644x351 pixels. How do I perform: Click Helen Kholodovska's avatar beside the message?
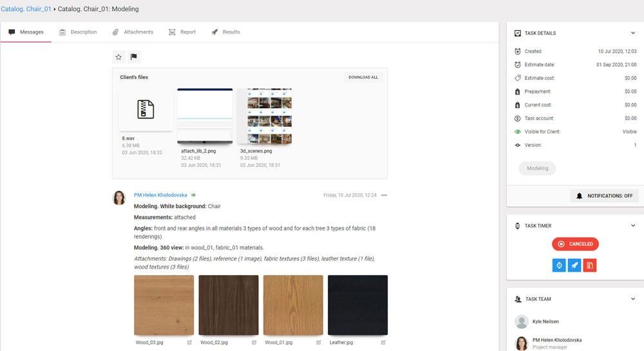119,198
